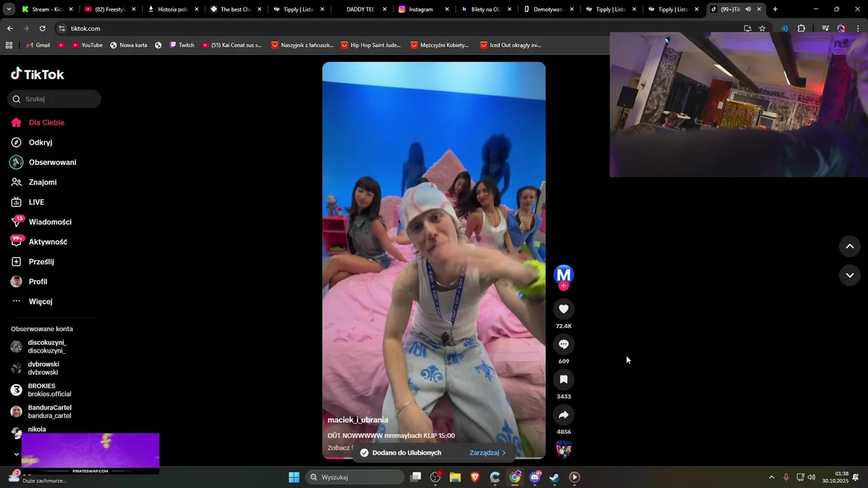868x488 pixels.
Task: Open File Explorer from taskbar
Action: click(455, 477)
